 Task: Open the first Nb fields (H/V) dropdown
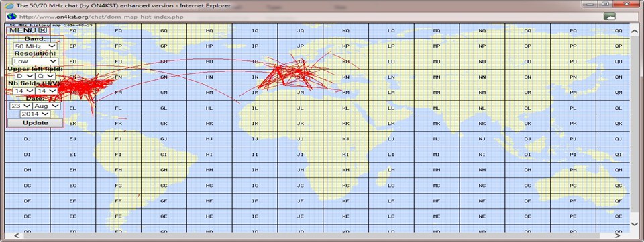[23, 91]
